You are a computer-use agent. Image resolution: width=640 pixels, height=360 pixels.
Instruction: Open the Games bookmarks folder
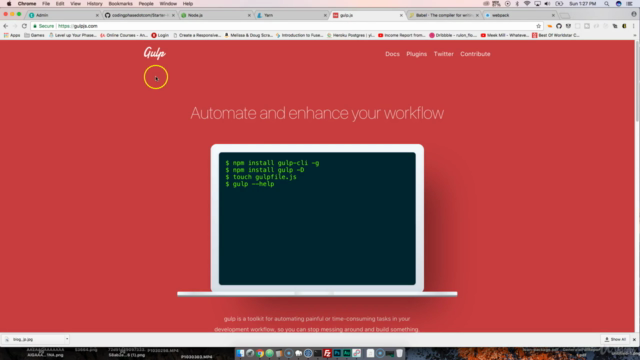pyautogui.click(x=34, y=35)
